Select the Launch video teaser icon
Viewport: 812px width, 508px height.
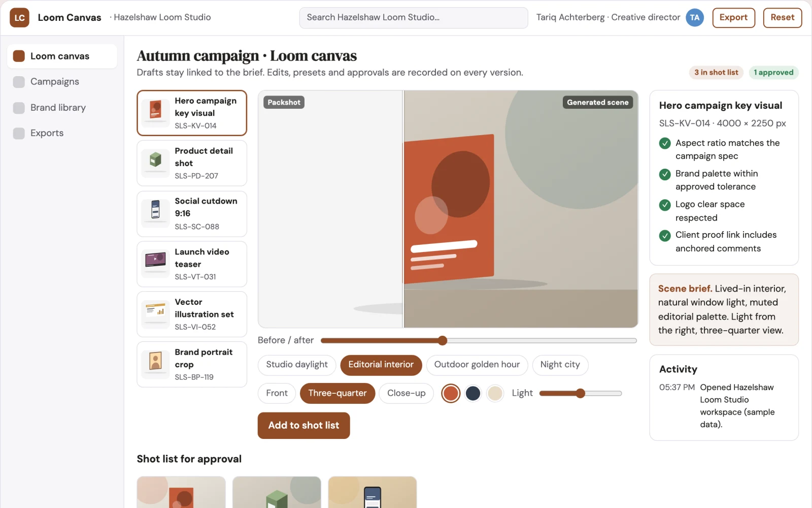tap(156, 264)
